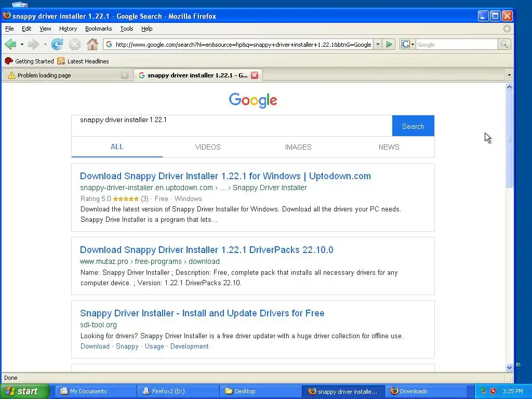Click the Windows start button
This screenshot has width=532, height=399.
coord(24,391)
